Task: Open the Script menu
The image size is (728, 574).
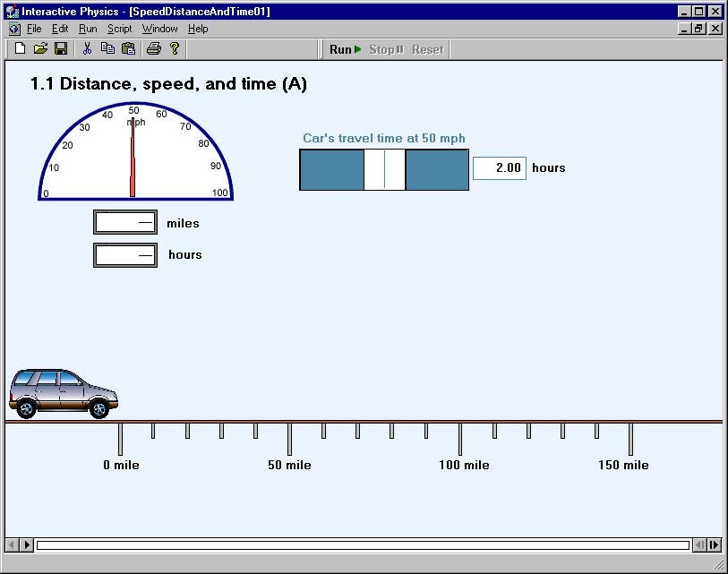Action: (119, 29)
